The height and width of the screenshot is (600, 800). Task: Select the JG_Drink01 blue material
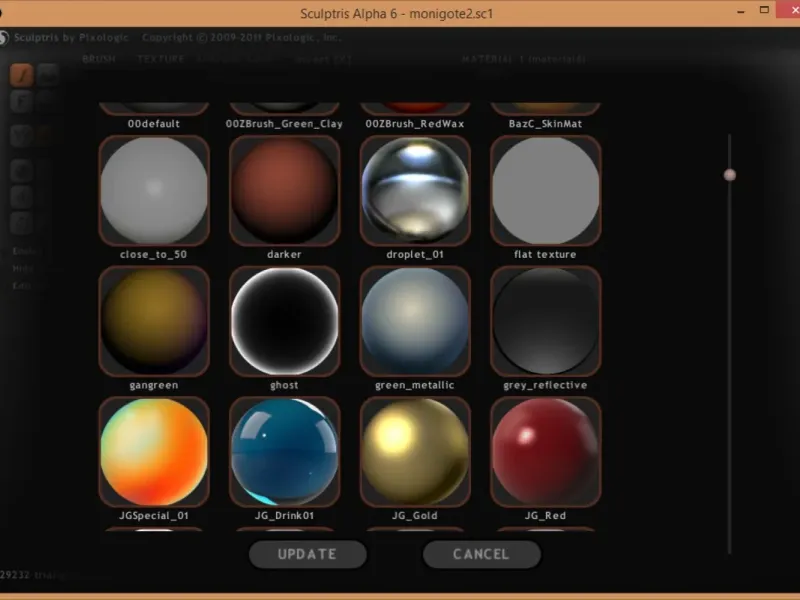(x=285, y=452)
